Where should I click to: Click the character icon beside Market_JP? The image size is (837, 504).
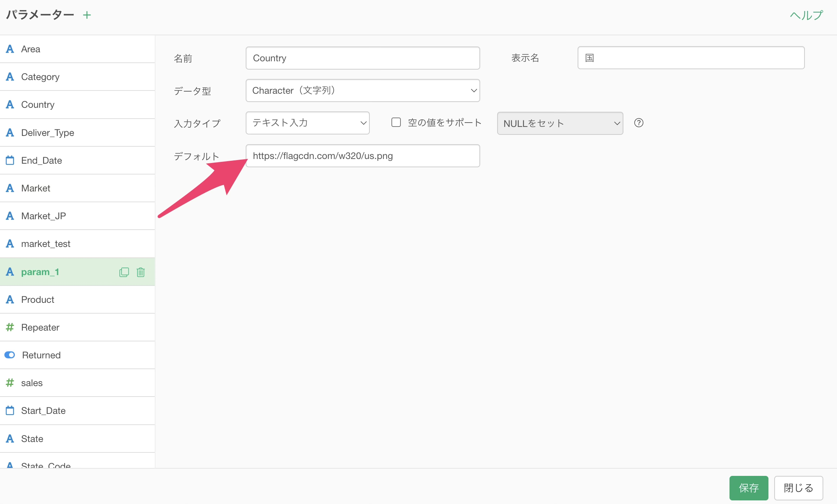pos(10,216)
